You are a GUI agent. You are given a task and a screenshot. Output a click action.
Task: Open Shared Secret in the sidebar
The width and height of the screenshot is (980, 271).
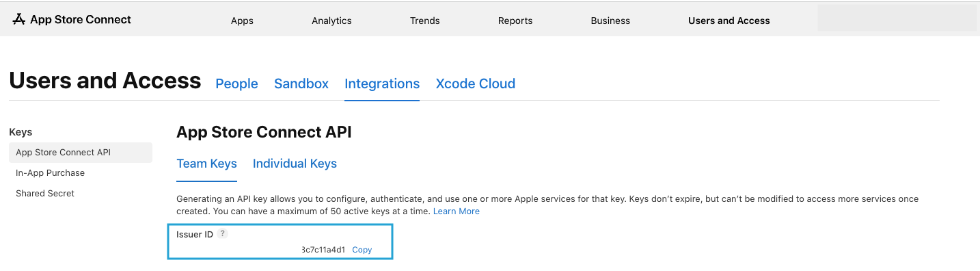point(45,194)
